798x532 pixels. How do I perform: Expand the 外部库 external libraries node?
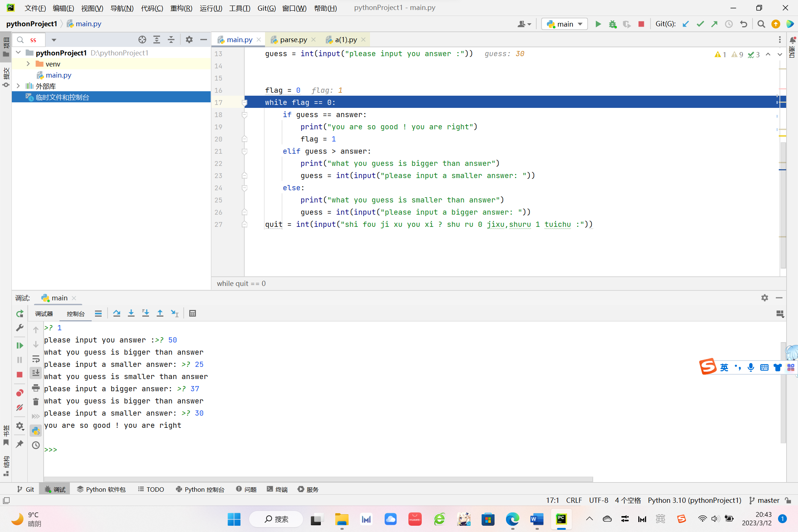click(x=18, y=86)
